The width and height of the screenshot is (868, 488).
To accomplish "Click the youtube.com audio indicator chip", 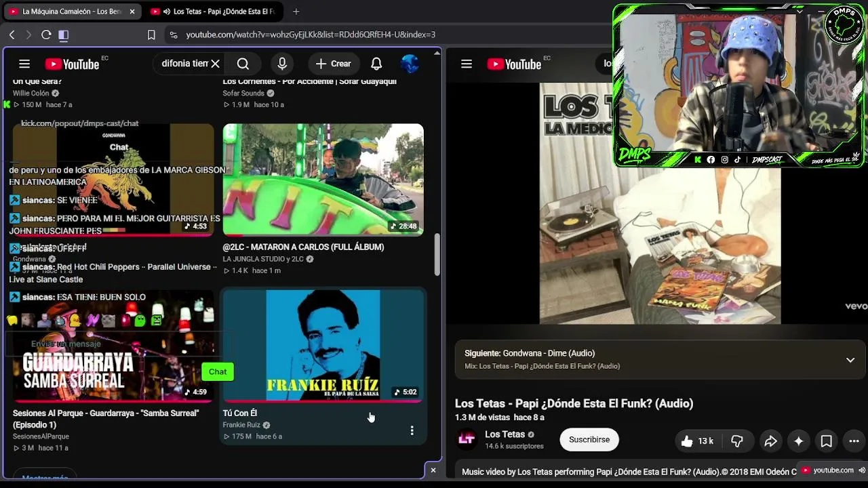I will pyautogui.click(x=833, y=470).
